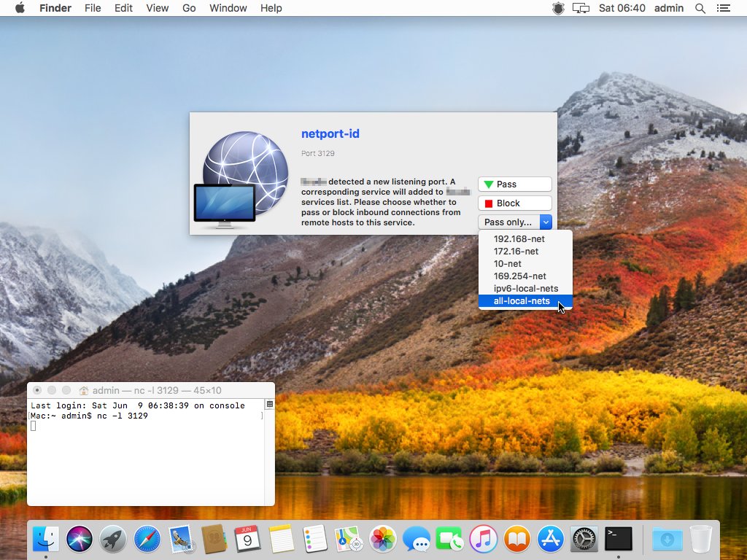
Task: Close the Terminal window
Action: coord(36,391)
